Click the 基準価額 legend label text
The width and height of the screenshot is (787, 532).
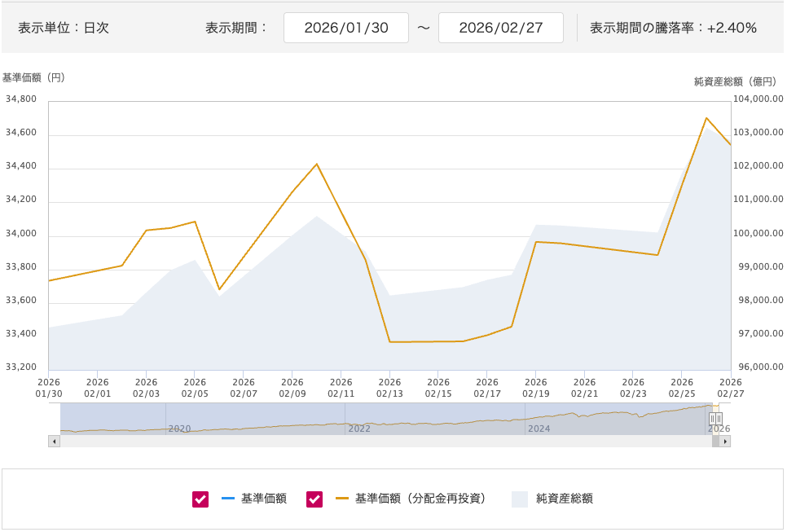pos(264,499)
